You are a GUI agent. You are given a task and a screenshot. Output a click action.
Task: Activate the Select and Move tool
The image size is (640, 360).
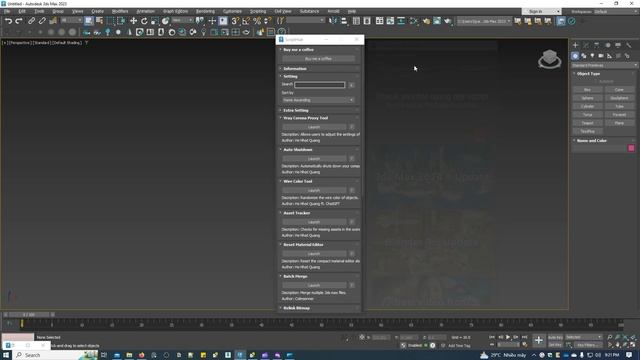click(x=133, y=21)
